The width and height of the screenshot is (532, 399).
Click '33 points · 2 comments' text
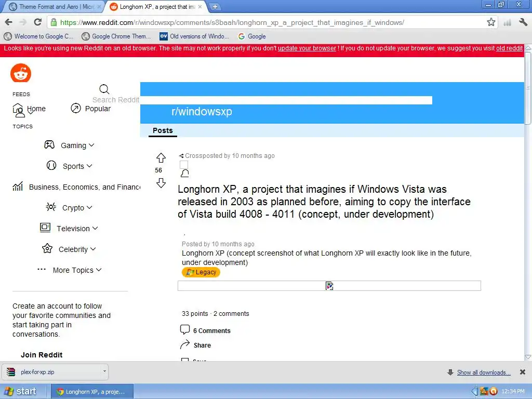point(216,314)
